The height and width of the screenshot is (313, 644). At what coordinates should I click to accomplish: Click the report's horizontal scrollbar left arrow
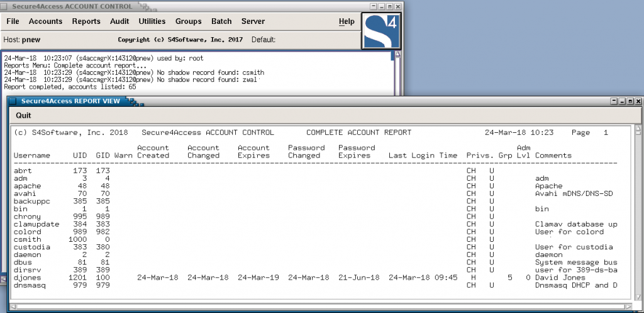click(13, 307)
